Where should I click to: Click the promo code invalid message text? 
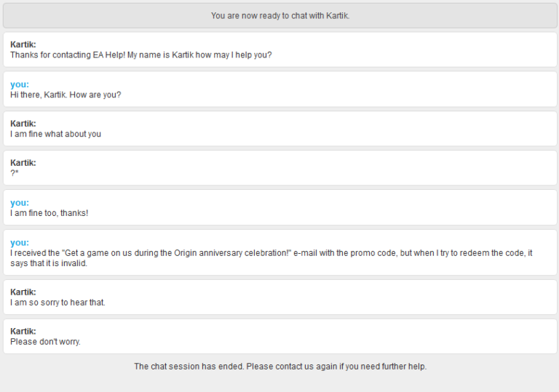(271, 253)
